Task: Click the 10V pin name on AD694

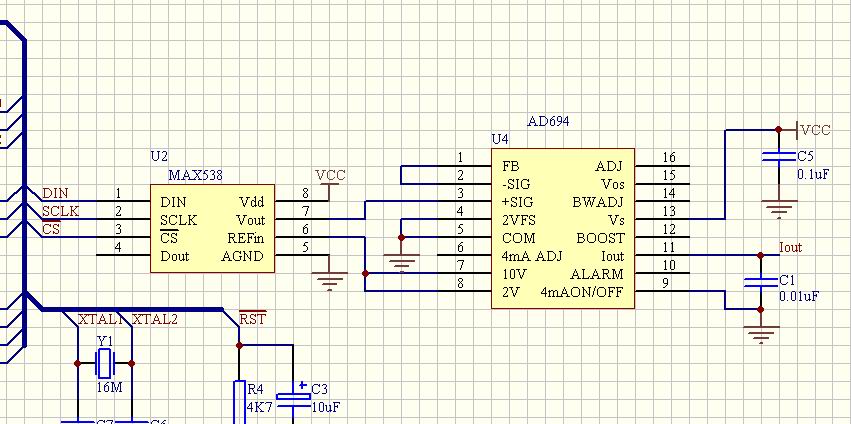Action: 513,274
